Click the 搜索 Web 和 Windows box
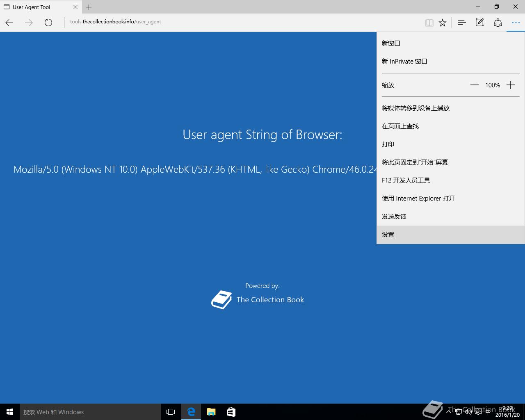525x420 pixels. [x=90, y=412]
